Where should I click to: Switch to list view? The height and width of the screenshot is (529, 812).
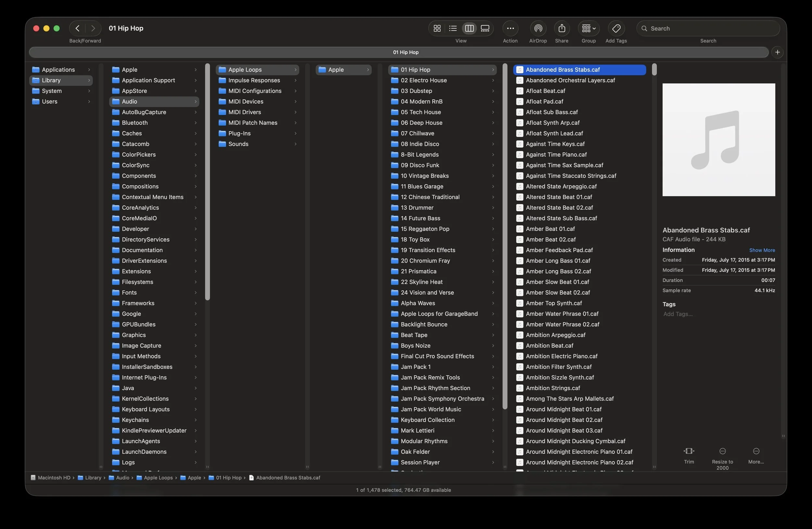453,28
